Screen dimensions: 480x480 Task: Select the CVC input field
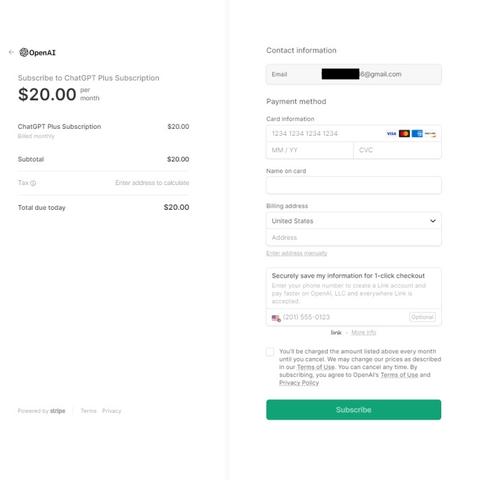click(397, 150)
